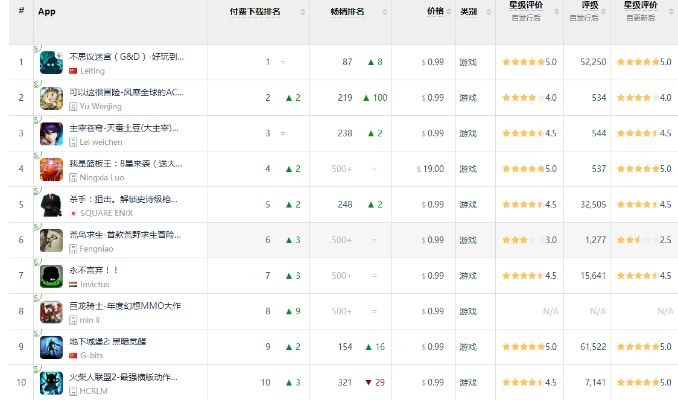Viewport: 678px width, 400px height.
Task: Click the 15,641 ratings count
Action: [593, 276]
